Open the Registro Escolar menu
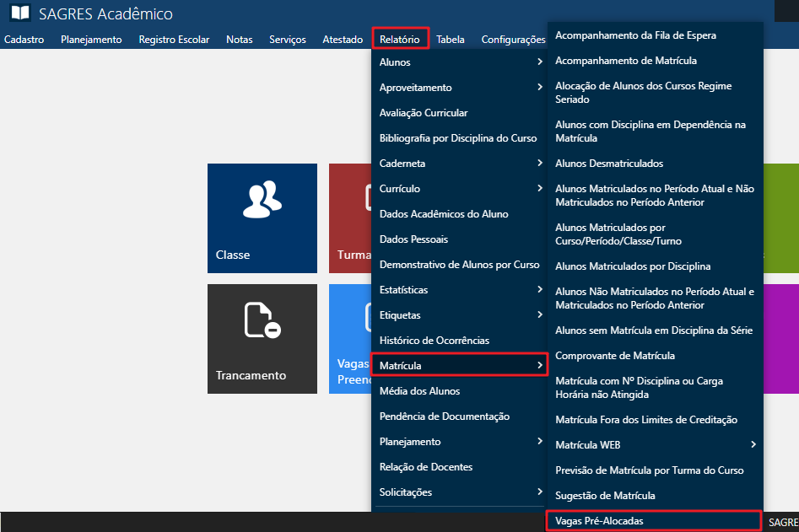This screenshot has width=799, height=532. coord(174,39)
